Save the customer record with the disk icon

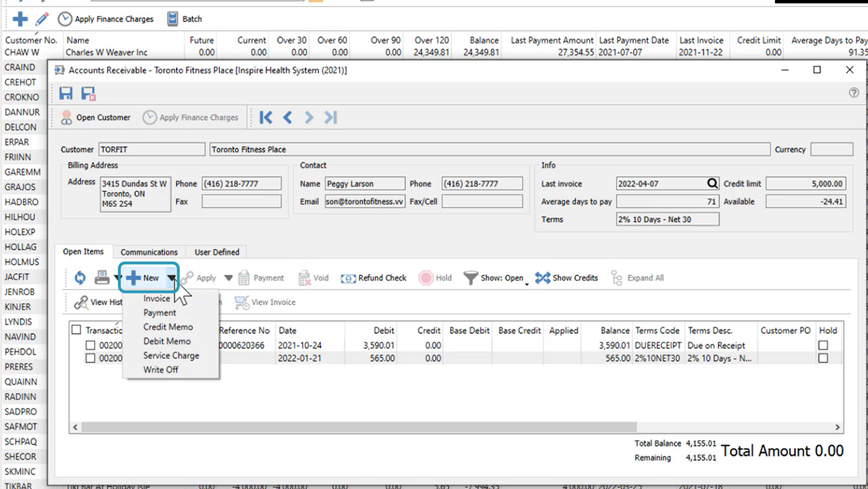66,93
